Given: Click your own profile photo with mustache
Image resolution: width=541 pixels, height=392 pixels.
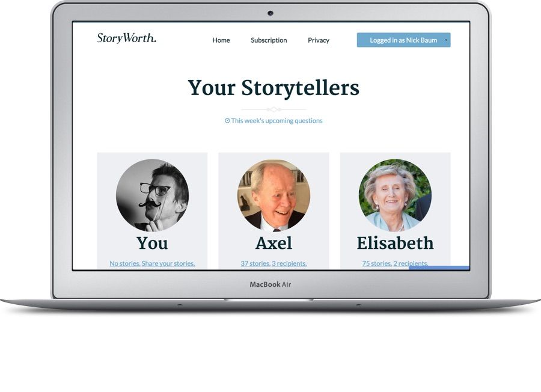Looking at the screenshot, I should click(152, 195).
